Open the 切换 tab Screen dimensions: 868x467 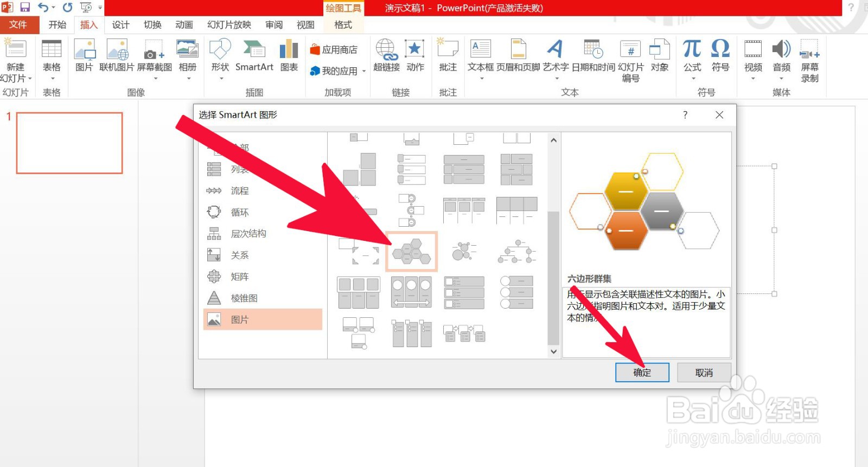(152, 25)
